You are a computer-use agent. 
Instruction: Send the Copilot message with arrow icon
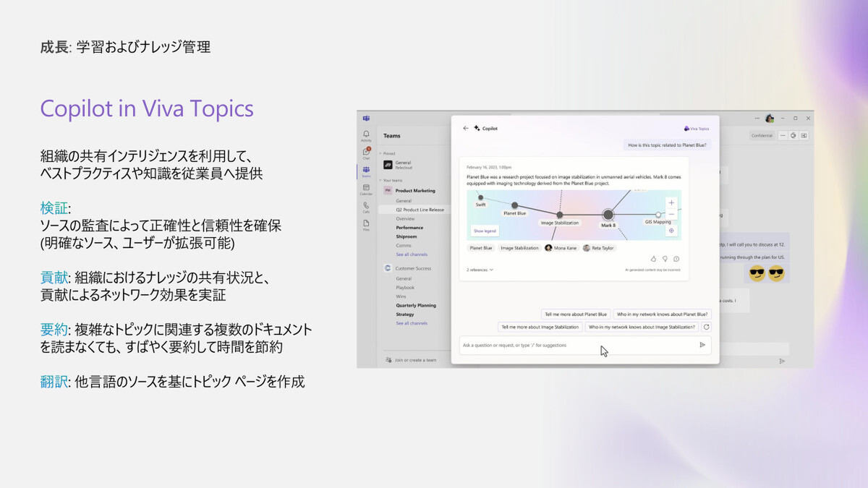point(702,345)
